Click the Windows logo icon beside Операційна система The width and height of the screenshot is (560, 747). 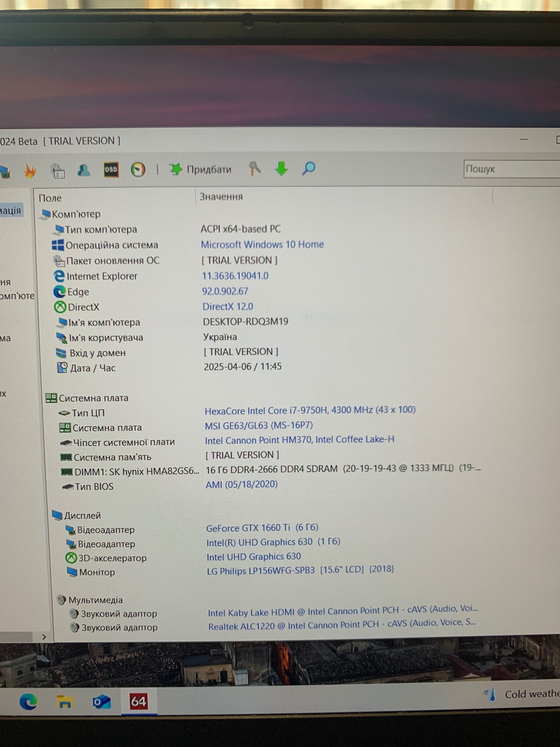[x=58, y=245]
